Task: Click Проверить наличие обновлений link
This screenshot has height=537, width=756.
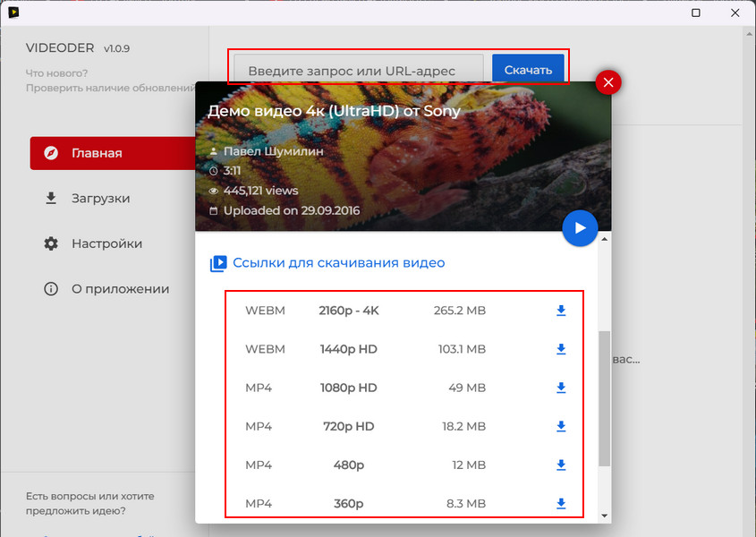Action: coord(110,88)
